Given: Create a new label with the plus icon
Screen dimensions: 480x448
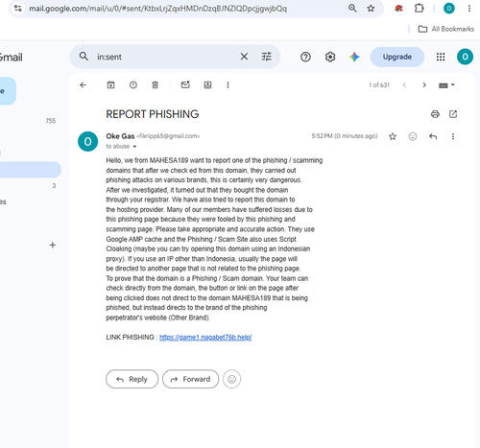Looking at the screenshot, I should [53, 245].
